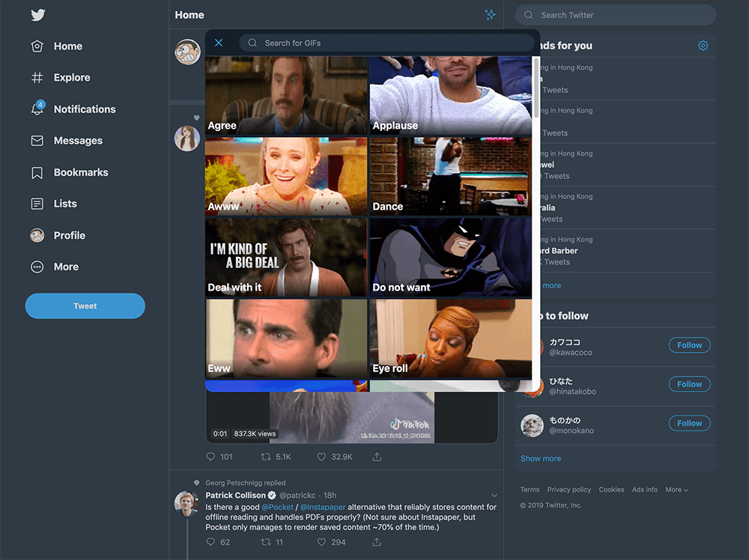This screenshot has width=749, height=560.
Task: Click the Cookies footer link
Action: pyautogui.click(x=611, y=490)
